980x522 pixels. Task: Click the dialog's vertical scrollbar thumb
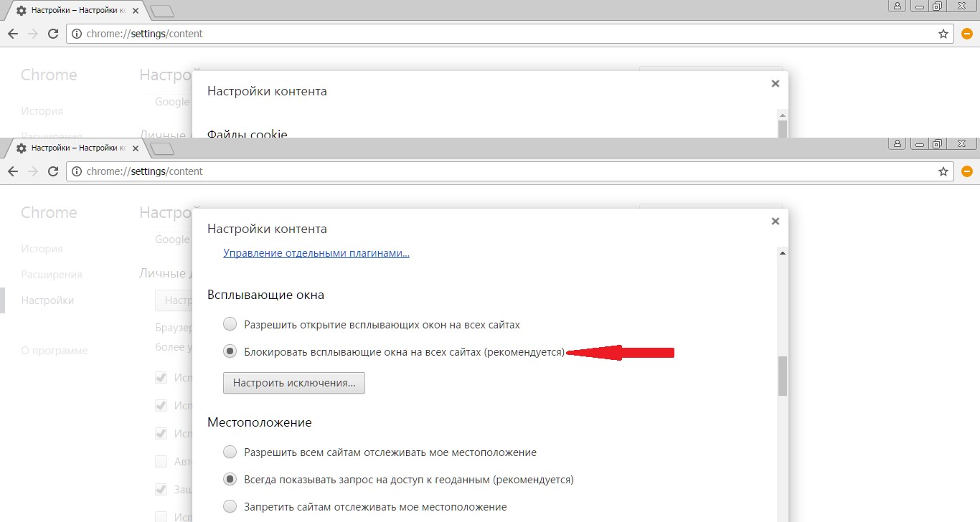click(783, 376)
